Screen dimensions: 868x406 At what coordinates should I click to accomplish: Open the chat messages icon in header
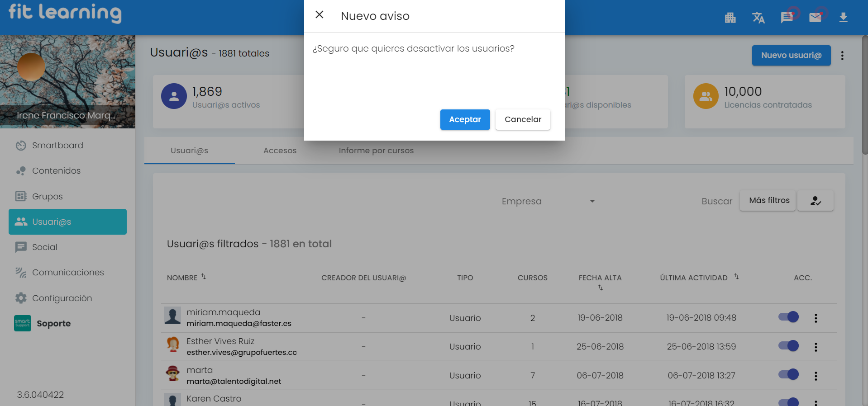pyautogui.click(x=787, y=18)
